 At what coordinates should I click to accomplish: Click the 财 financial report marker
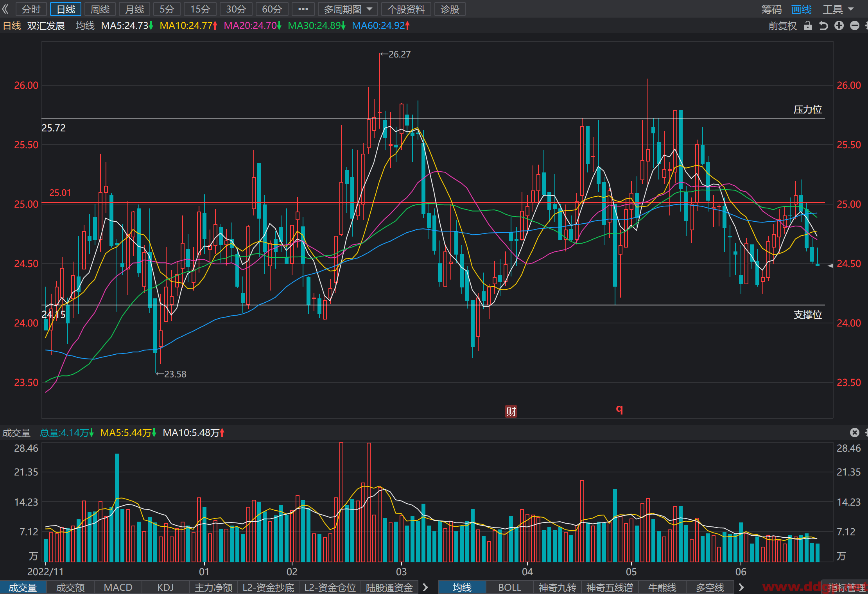click(511, 411)
